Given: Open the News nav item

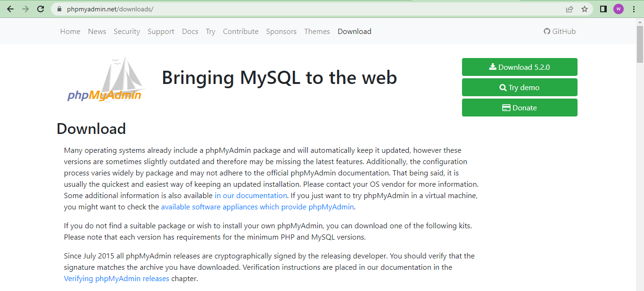Looking at the screenshot, I should click(97, 32).
